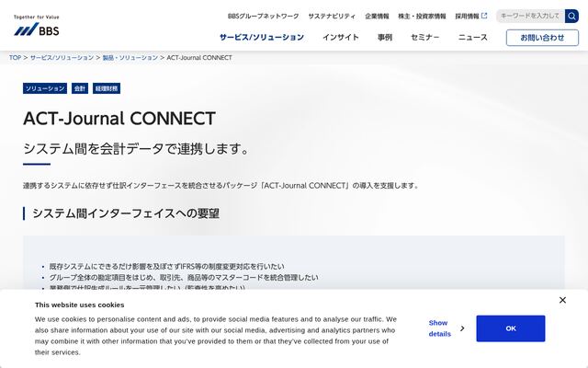The image size is (588, 368).
Task: Click the TOP breadcrumb link
Action: pos(15,57)
